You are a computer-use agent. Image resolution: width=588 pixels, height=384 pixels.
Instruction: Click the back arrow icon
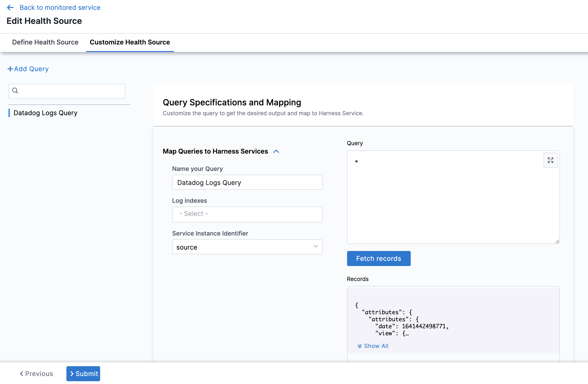[10, 8]
